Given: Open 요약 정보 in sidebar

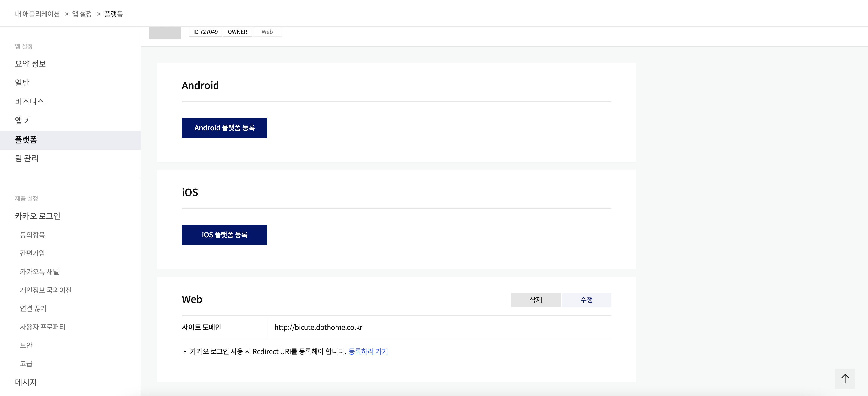Looking at the screenshot, I should [30, 64].
